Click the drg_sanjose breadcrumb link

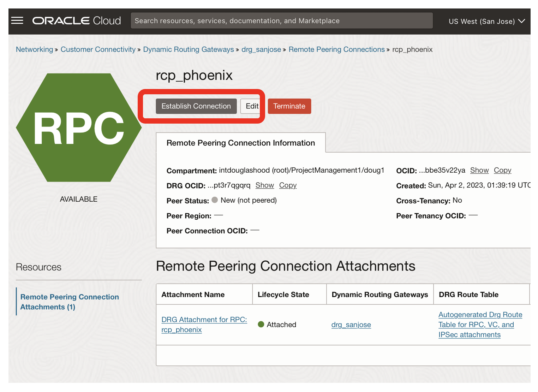(261, 49)
